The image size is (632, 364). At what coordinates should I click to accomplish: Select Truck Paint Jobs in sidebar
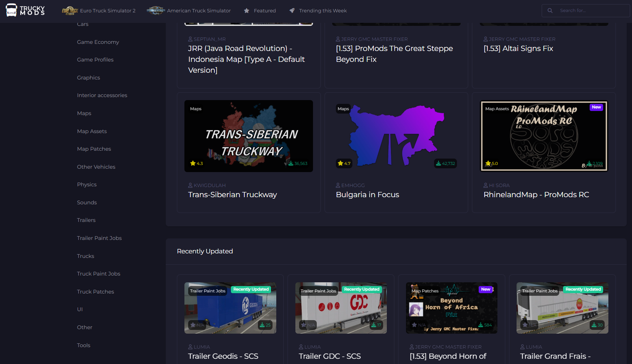pos(99,274)
